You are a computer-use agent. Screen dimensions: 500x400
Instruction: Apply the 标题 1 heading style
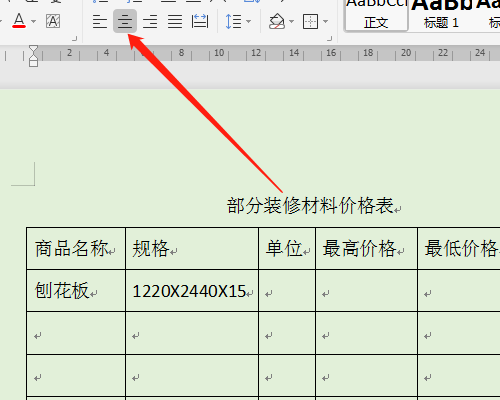(441, 15)
